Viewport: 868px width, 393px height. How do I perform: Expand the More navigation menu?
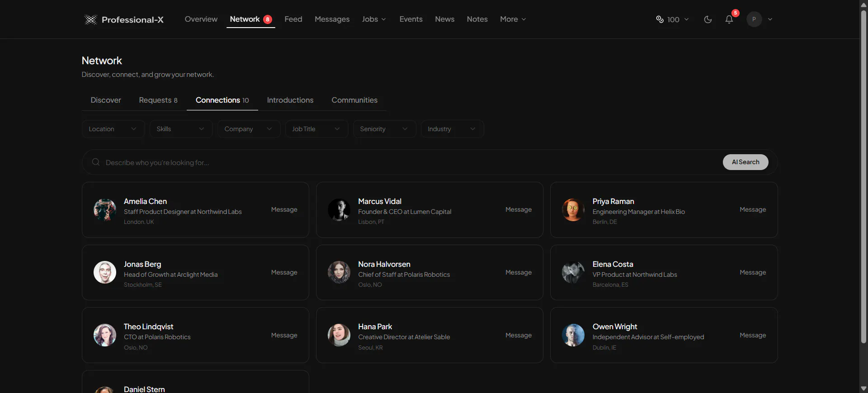[513, 19]
